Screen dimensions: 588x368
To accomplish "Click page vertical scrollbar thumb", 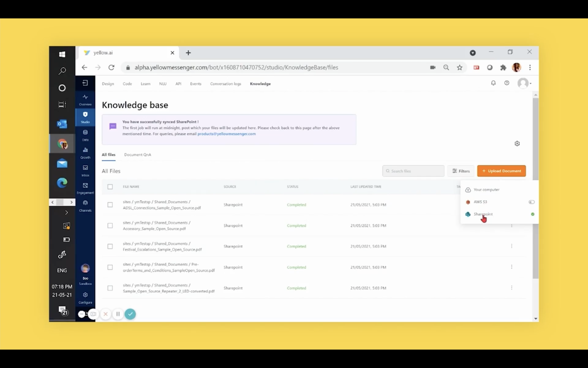I will [x=536, y=188].
